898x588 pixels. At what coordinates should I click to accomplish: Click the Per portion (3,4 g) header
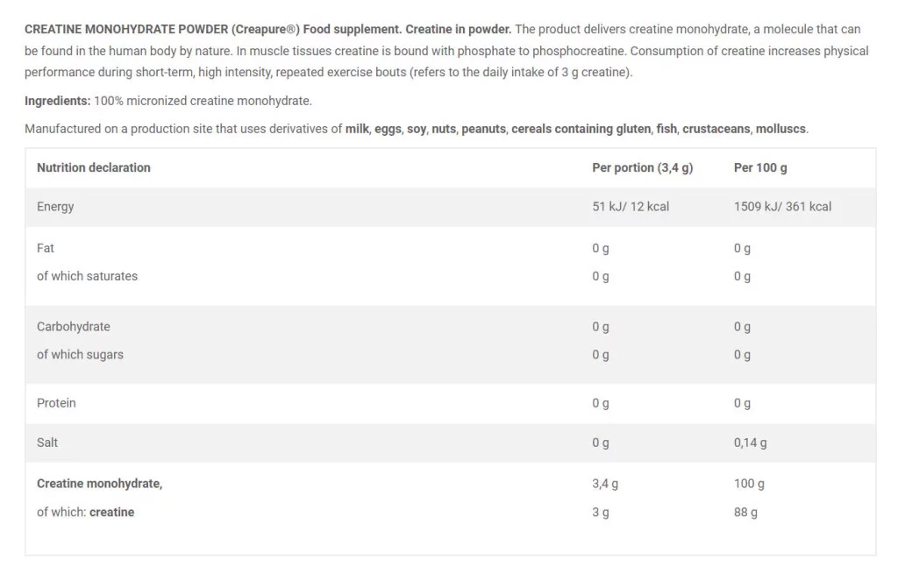click(x=642, y=167)
